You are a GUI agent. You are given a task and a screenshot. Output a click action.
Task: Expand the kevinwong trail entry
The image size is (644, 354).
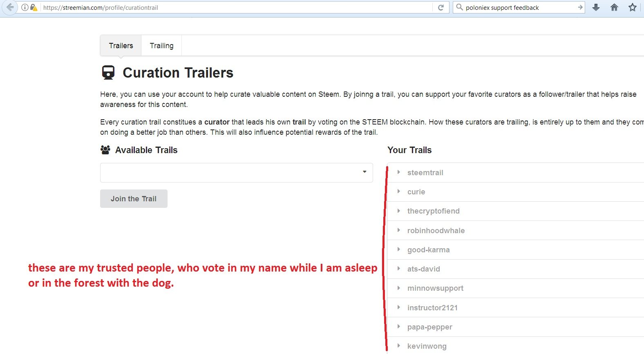515,346
